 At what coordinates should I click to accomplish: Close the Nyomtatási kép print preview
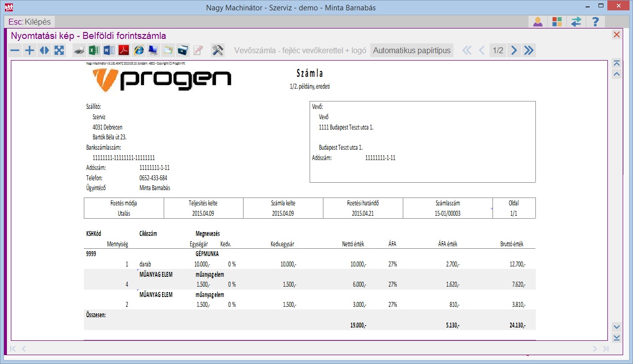coord(616,34)
